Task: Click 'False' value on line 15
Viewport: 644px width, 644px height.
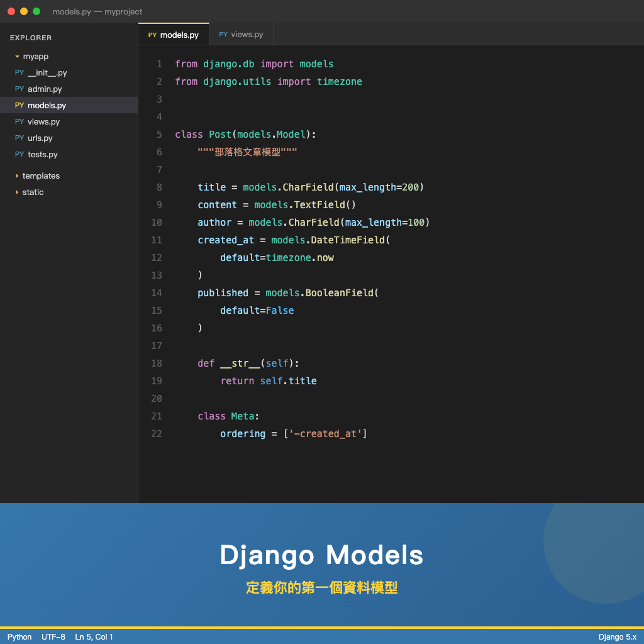Action: coord(280,311)
